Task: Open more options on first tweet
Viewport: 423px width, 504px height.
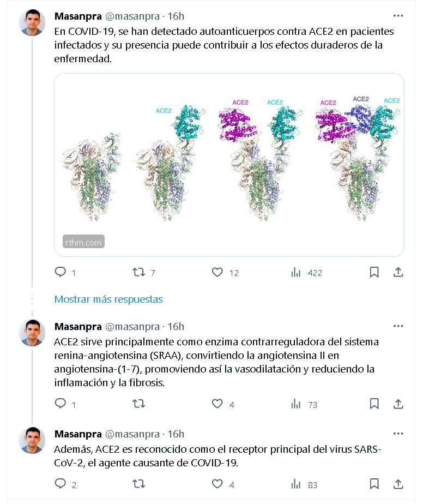Action: (398, 16)
